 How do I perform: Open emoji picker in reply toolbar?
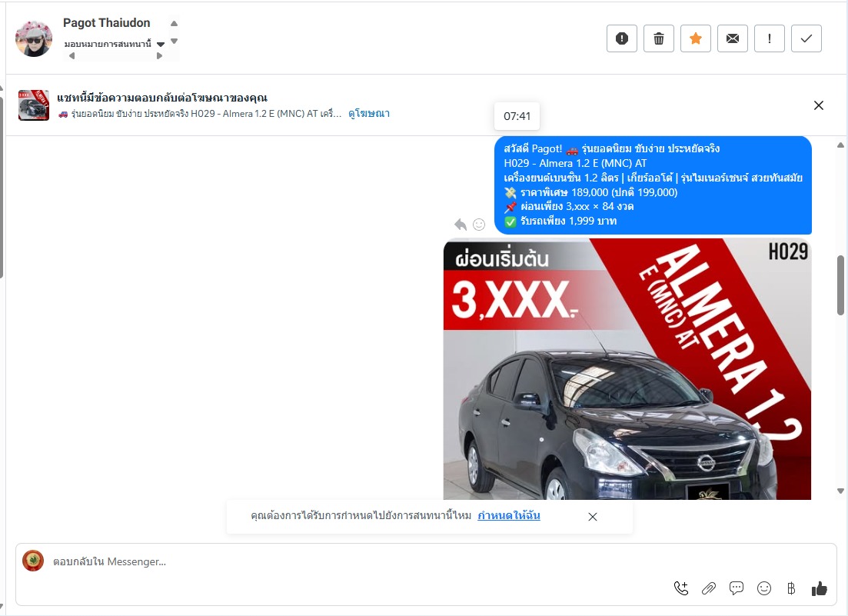(x=764, y=588)
